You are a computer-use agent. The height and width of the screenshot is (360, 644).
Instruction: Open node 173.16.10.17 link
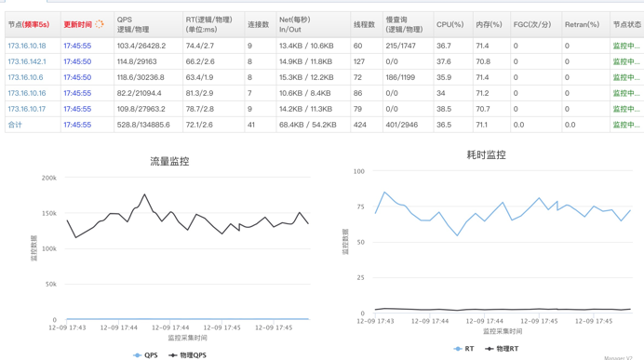[x=27, y=109]
